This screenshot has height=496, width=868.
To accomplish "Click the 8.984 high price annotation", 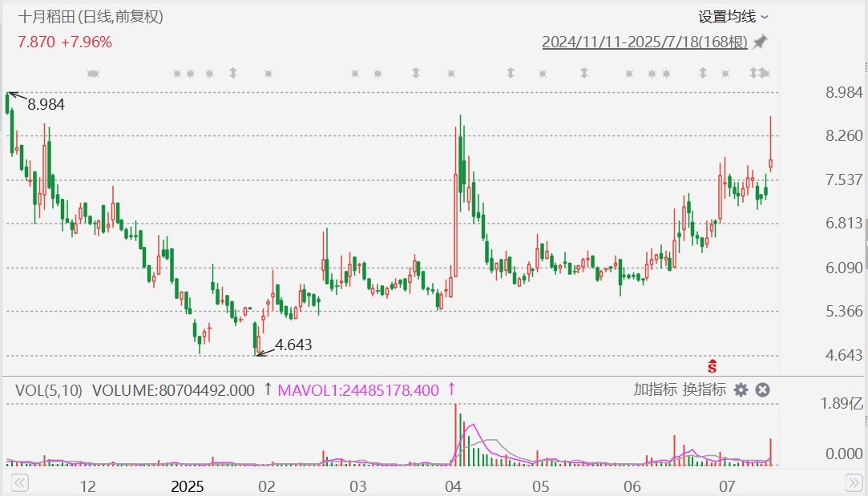I will tap(46, 104).
